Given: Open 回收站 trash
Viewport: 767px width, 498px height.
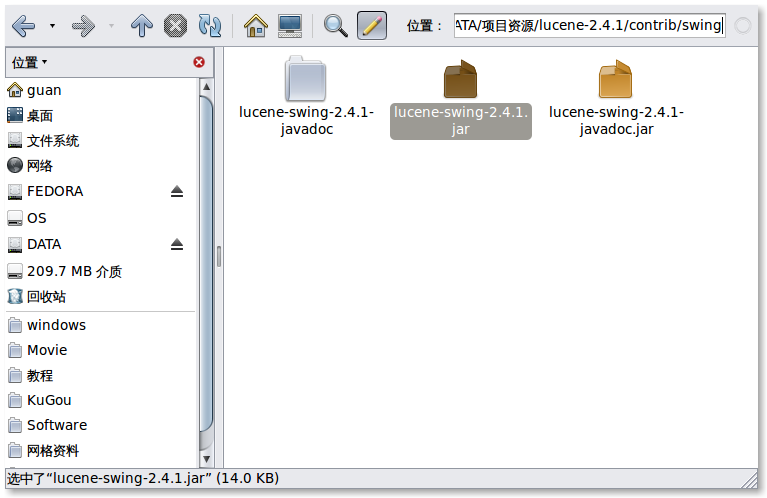Looking at the screenshot, I should click(100, 296).
